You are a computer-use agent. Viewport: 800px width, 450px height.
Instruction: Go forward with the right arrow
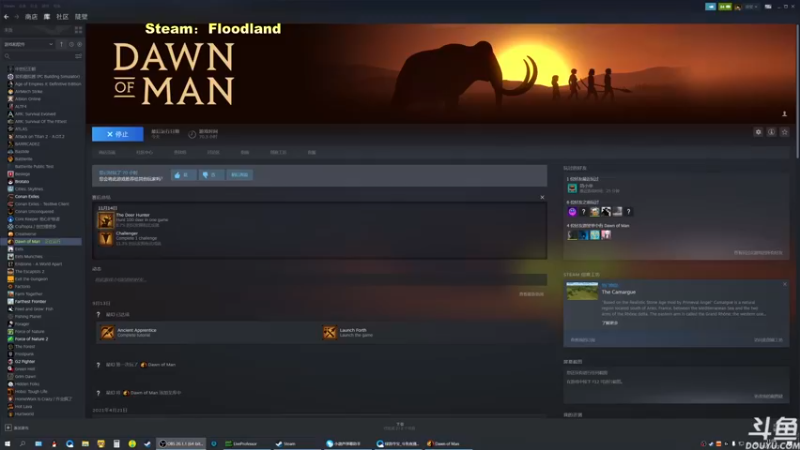16,17
